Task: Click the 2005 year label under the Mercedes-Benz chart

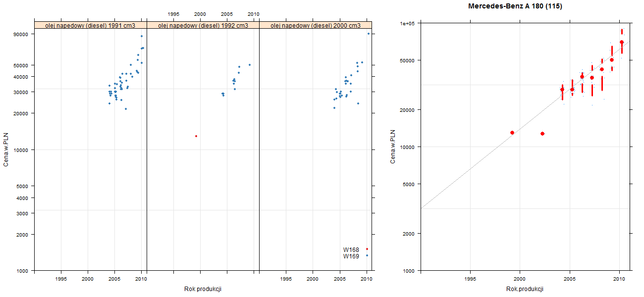Action: 570,279
